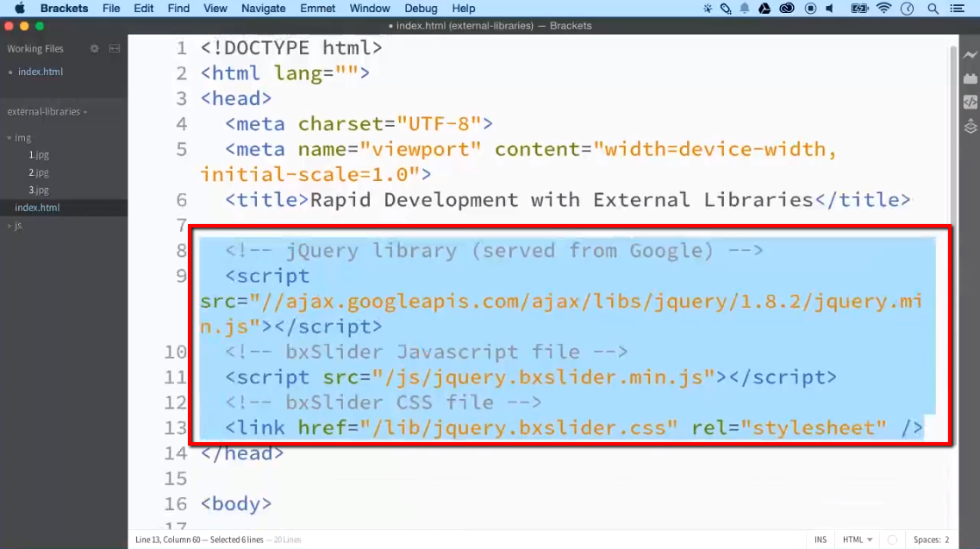Click the 20 Lines status text
This screenshot has width=980, height=549.
point(287,540)
